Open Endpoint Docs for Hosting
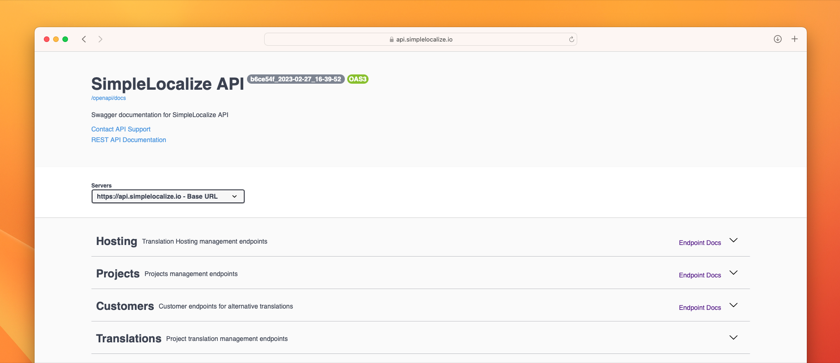 (700, 243)
